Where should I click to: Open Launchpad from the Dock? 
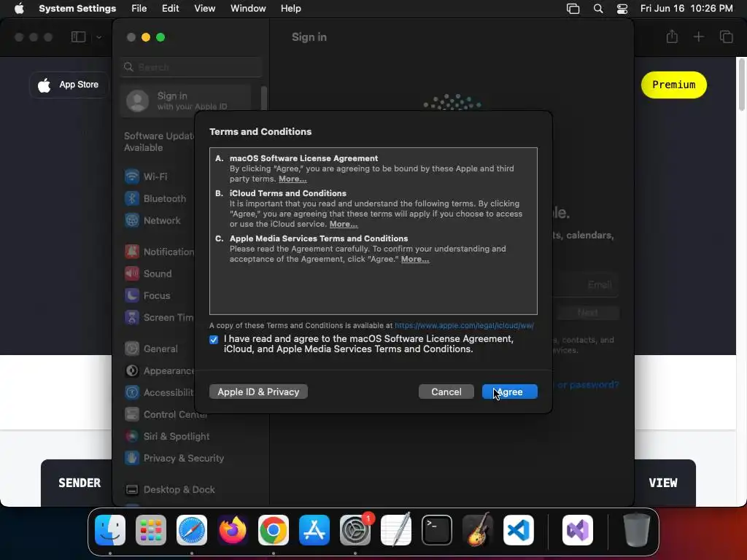point(151,529)
